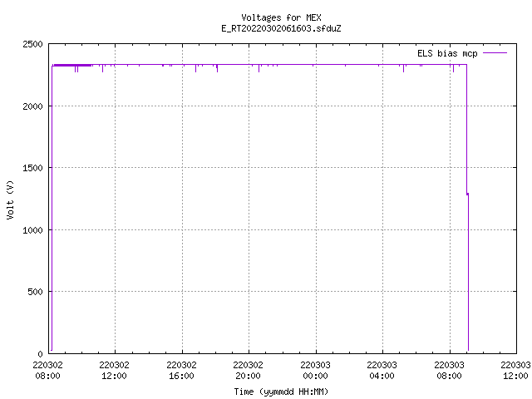Click x-axis label 220302 12:00
The image size is (532, 399).
click(115, 371)
